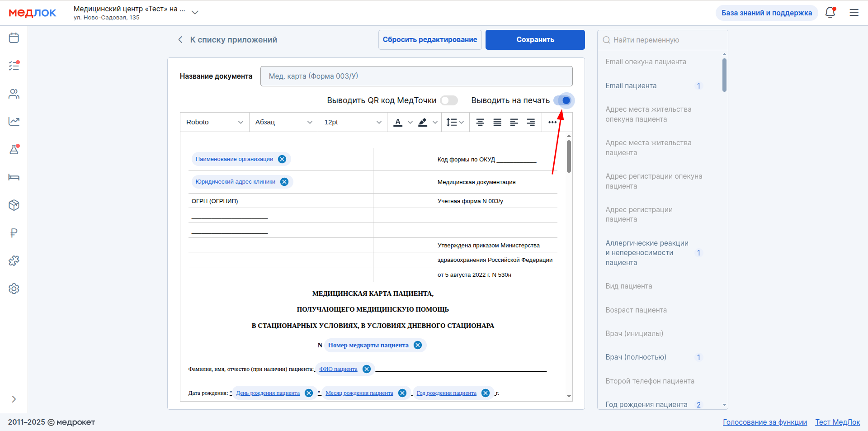This screenshot has height=431, width=868.
Task: Click 'Сбросить редактирование' button
Action: point(429,40)
